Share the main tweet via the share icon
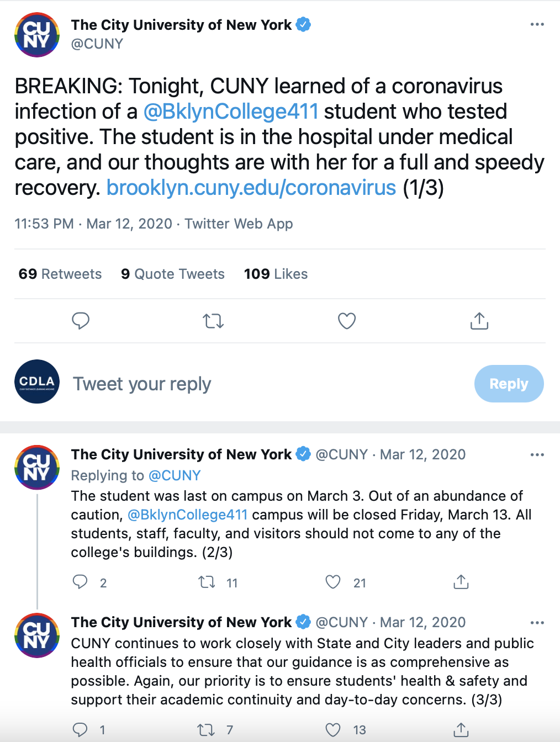The height and width of the screenshot is (742, 560). pos(479,321)
